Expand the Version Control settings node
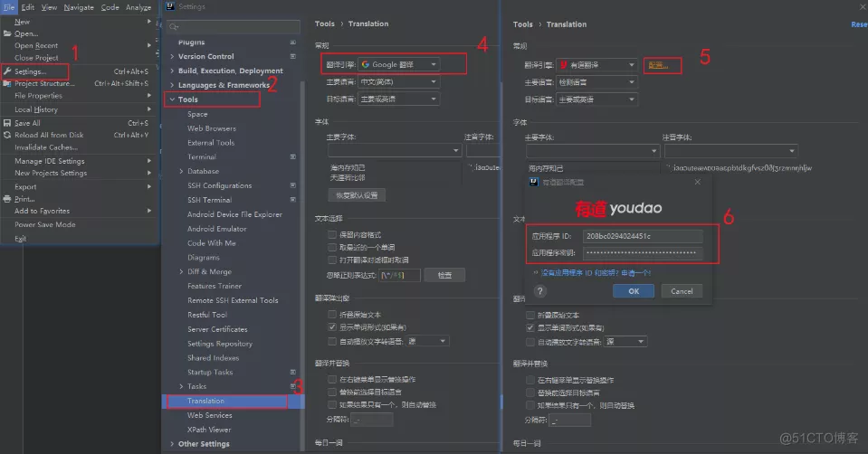The height and width of the screenshot is (454, 868). tap(172, 56)
